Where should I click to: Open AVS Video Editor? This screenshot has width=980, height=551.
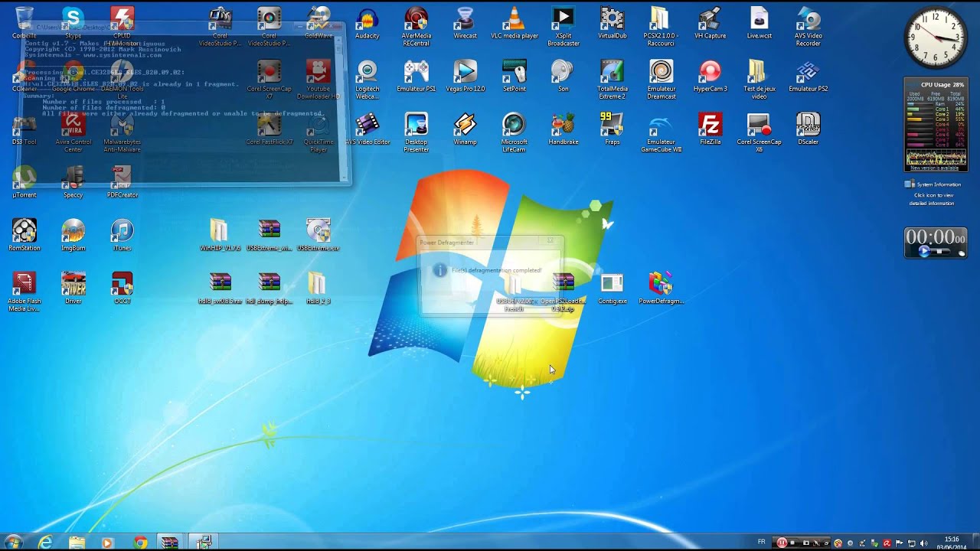click(x=367, y=129)
